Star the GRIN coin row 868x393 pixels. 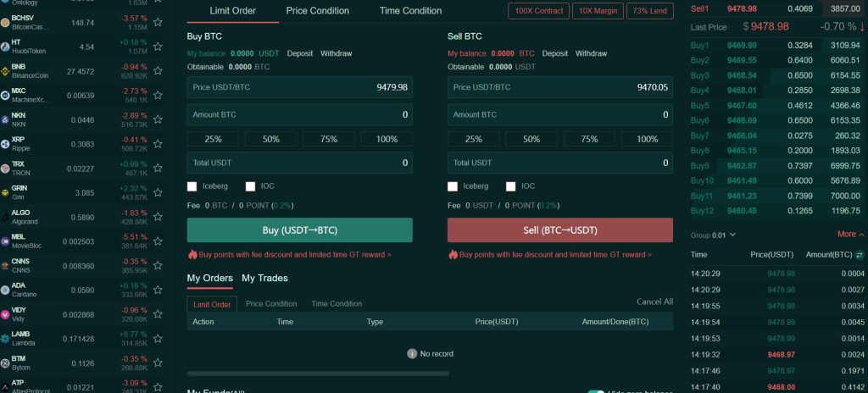click(158, 192)
